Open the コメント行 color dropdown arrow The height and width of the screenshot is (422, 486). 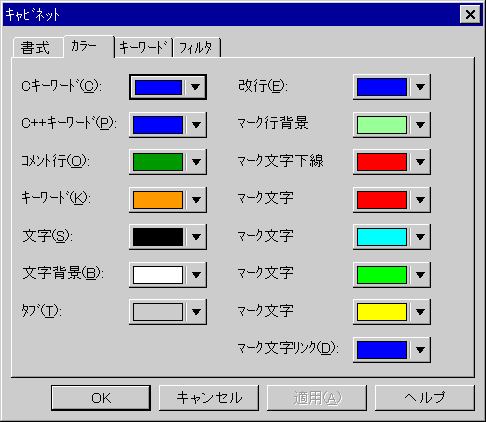pyautogui.click(x=196, y=162)
